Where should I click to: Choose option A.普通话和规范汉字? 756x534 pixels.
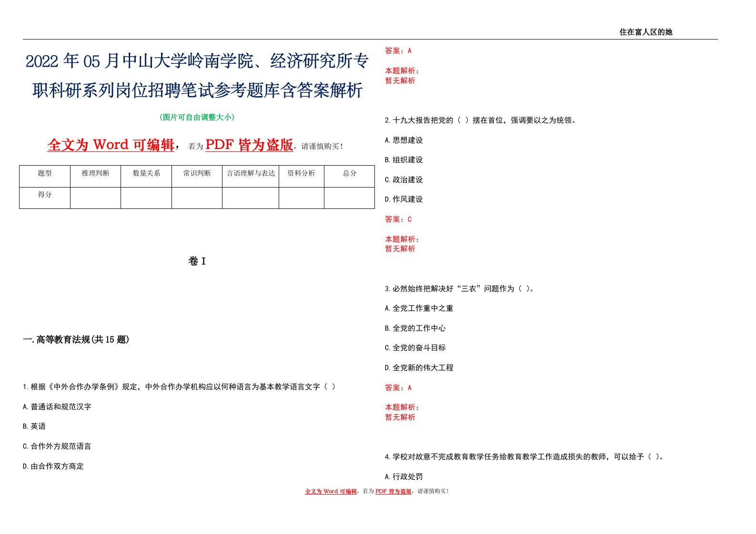[x=57, y=407]
